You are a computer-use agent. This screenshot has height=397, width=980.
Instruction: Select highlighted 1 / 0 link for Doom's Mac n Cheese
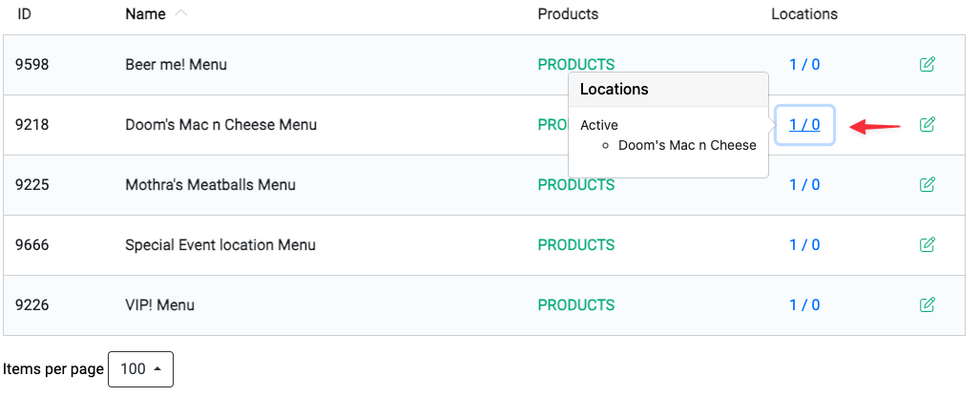(x=804, y=124)
